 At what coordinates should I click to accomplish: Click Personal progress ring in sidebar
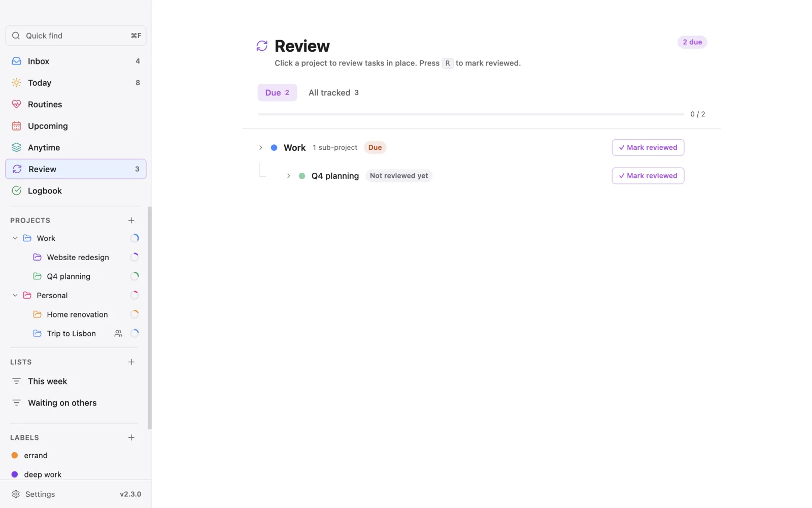(134, 296)
